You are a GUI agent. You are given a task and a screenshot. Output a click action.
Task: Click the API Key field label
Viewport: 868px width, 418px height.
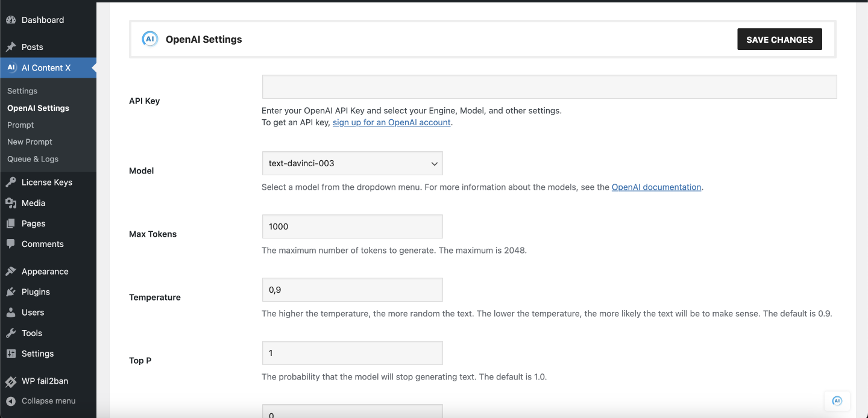[145, 101]
